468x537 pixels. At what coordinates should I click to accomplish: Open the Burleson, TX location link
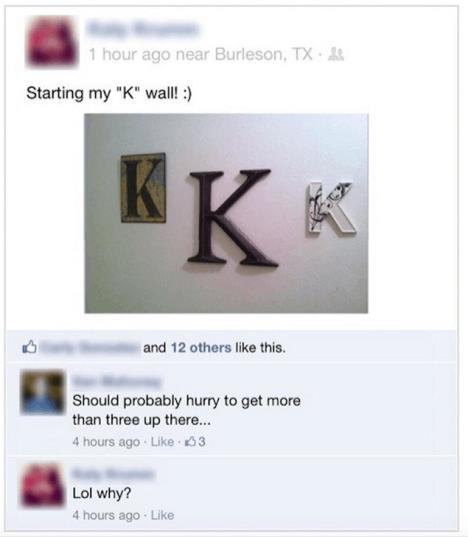point(264,54)
